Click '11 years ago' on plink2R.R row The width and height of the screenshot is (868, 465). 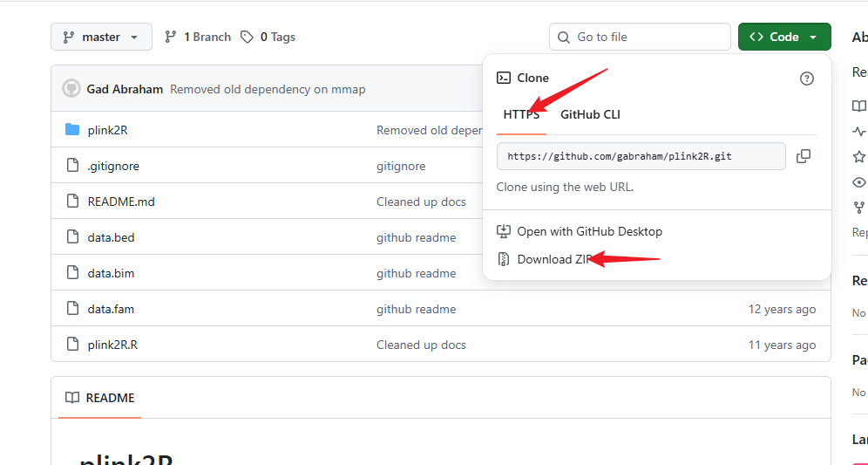coord(783,345)
